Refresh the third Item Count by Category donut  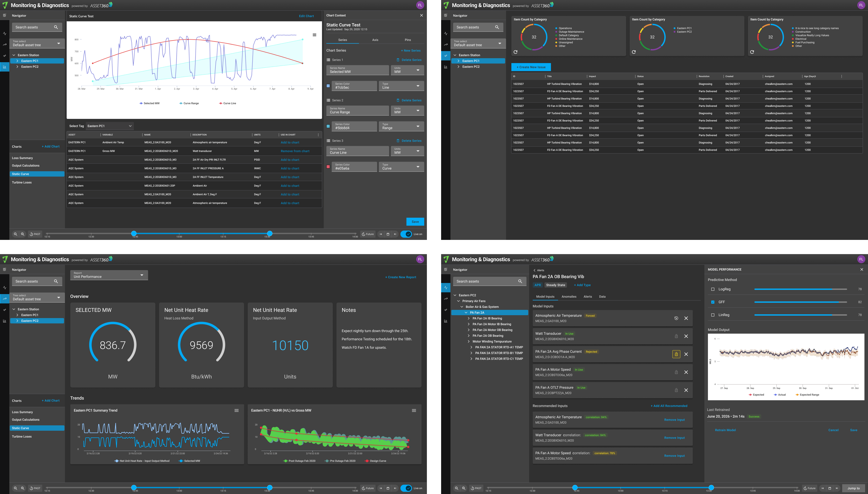[752, 52]
